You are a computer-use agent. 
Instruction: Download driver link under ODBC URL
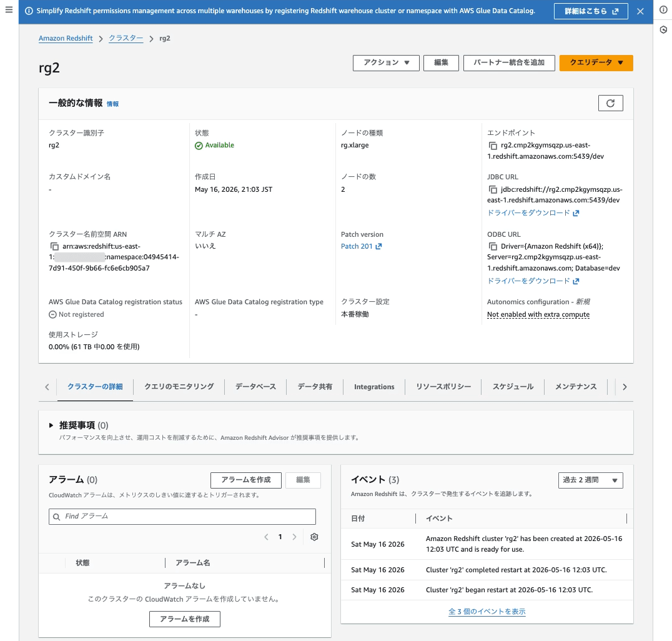533,281
